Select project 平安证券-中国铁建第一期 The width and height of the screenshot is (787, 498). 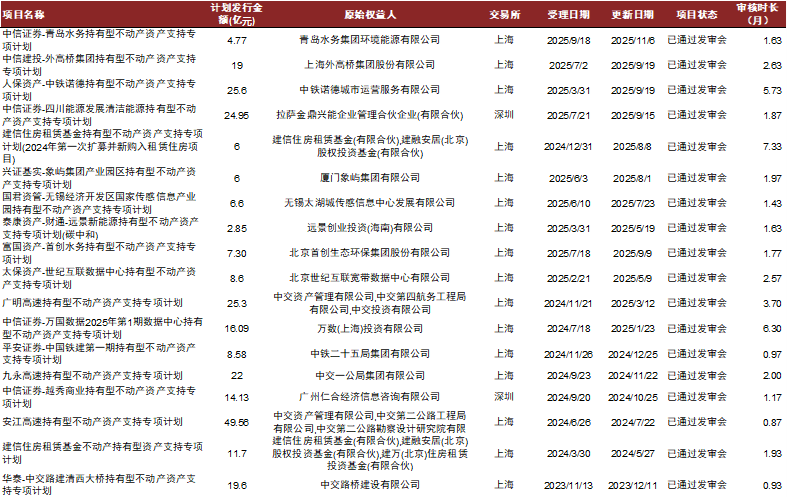(99, 353)
